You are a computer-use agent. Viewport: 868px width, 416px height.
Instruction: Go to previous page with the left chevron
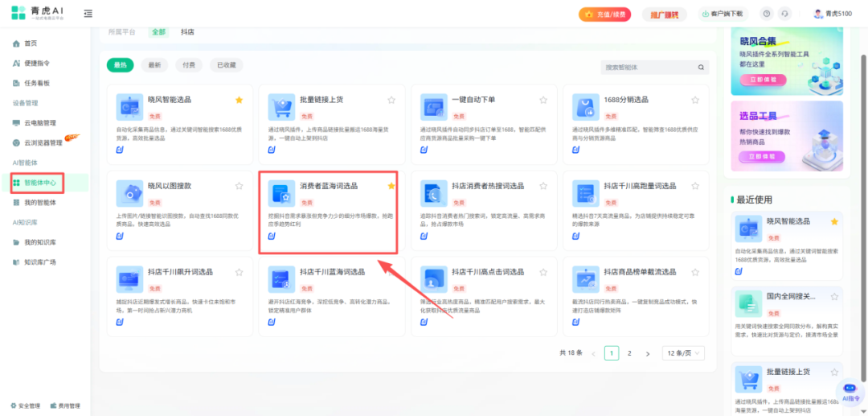click(594, 353)
